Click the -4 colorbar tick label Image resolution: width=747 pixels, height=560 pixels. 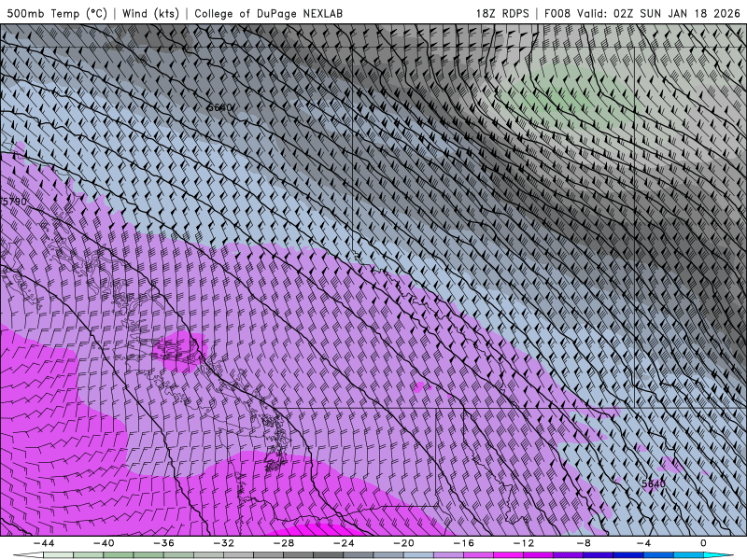tap(644, 543)
